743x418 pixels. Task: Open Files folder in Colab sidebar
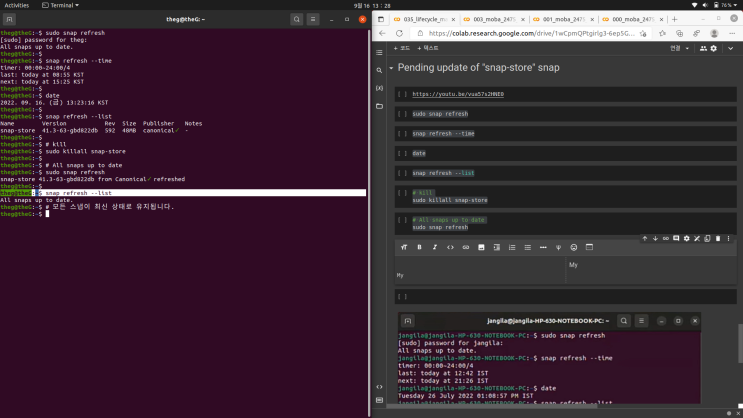(x=380, y=105)
